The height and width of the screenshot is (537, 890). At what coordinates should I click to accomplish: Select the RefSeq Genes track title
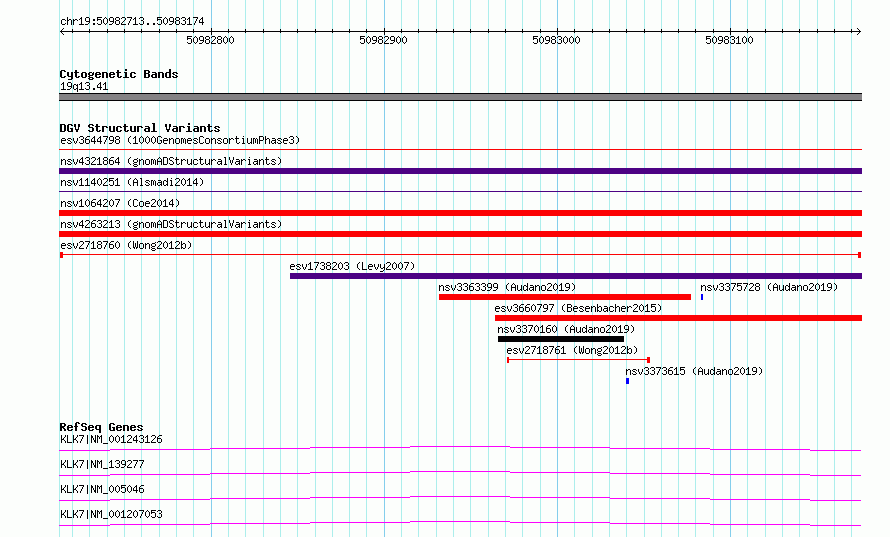point(101,427)
